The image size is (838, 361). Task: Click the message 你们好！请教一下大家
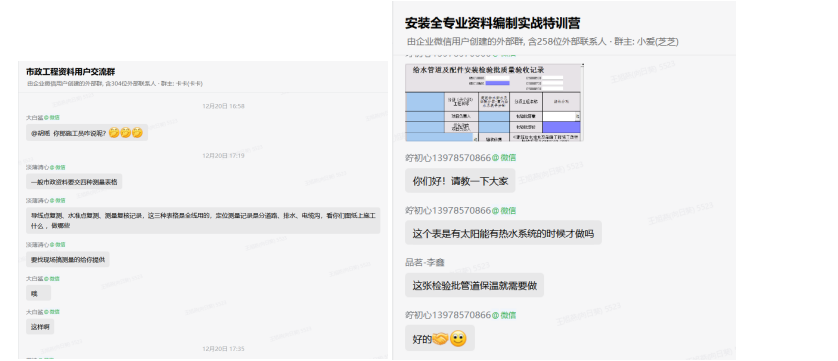tap(460, 181)
